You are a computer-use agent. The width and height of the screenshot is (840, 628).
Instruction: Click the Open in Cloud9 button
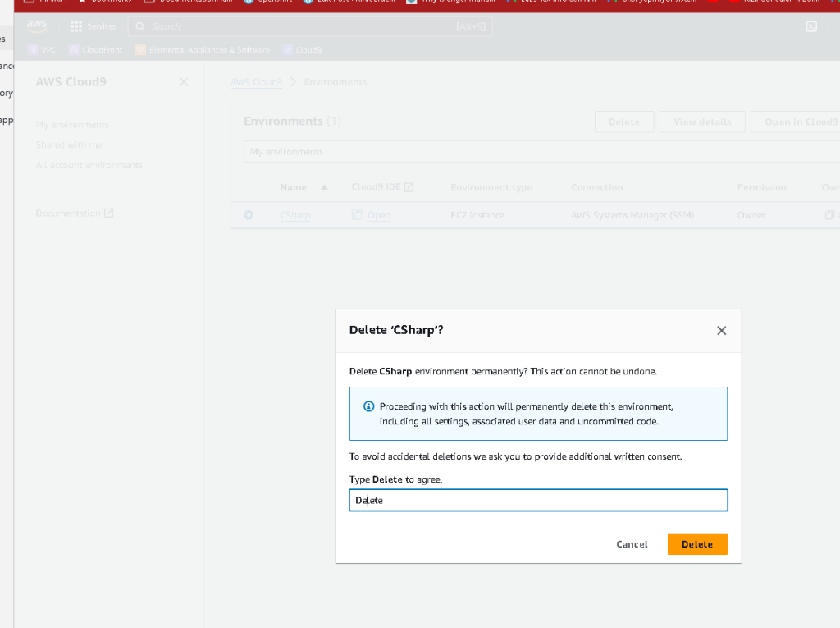(x=795, y=121)
